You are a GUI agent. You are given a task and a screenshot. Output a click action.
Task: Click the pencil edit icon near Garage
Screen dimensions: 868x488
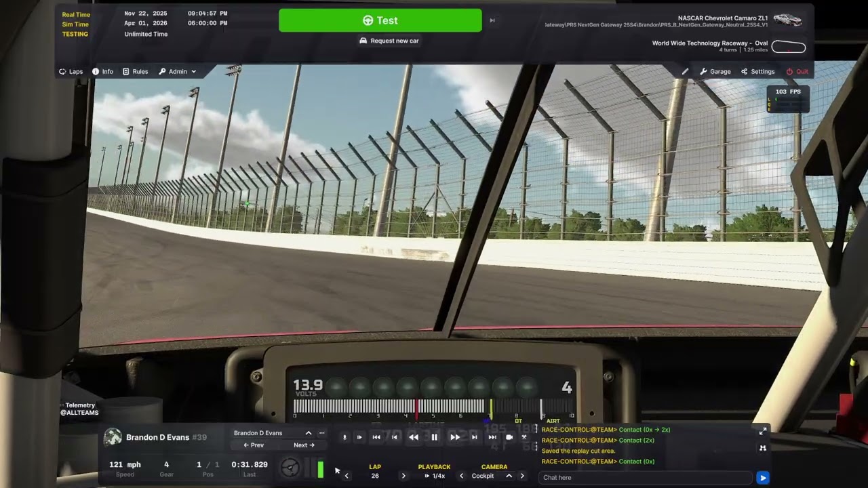click(x=685, y=71)
